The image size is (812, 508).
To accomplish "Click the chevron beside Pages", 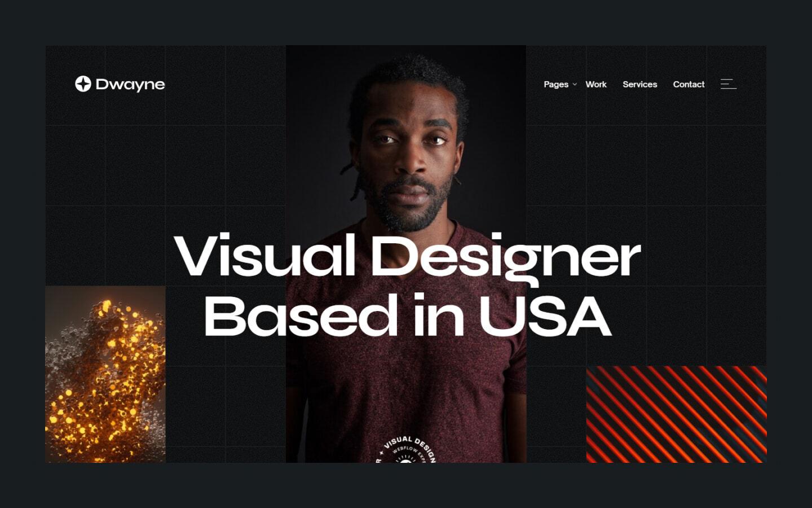I will pyautogui.click(x=575, y=84).
